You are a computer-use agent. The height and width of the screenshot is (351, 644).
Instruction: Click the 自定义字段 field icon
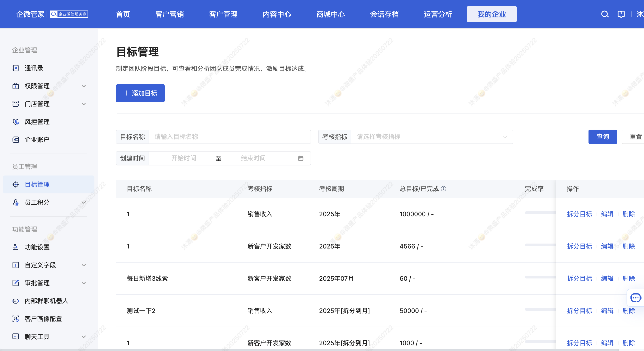[15, 265]
